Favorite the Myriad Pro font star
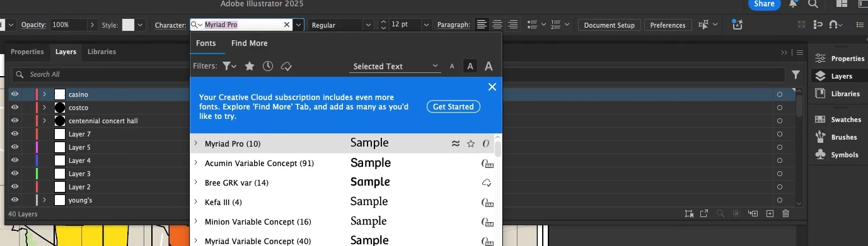The width and height of the screenshot is (868, 246). point(470,143)
